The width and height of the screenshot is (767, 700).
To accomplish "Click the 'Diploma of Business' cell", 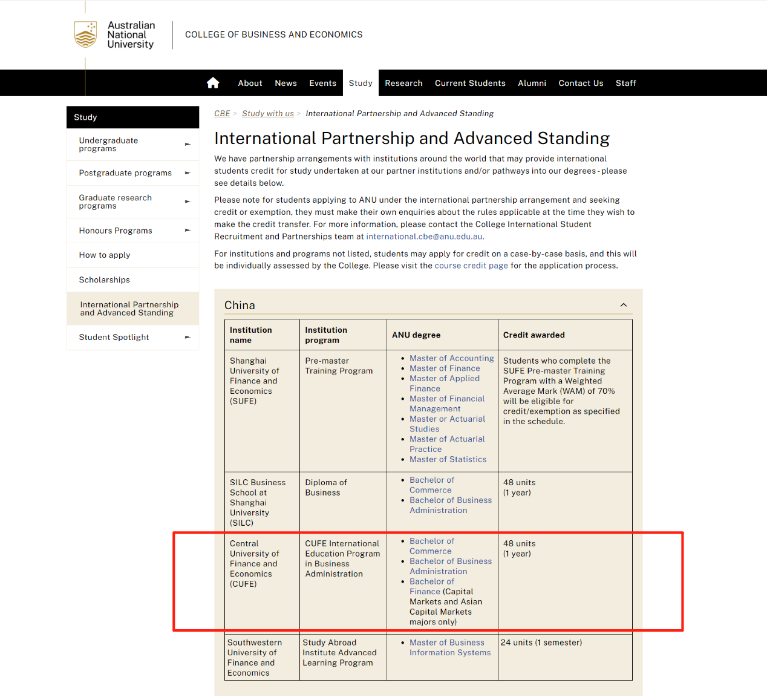I will coord(343,502).
